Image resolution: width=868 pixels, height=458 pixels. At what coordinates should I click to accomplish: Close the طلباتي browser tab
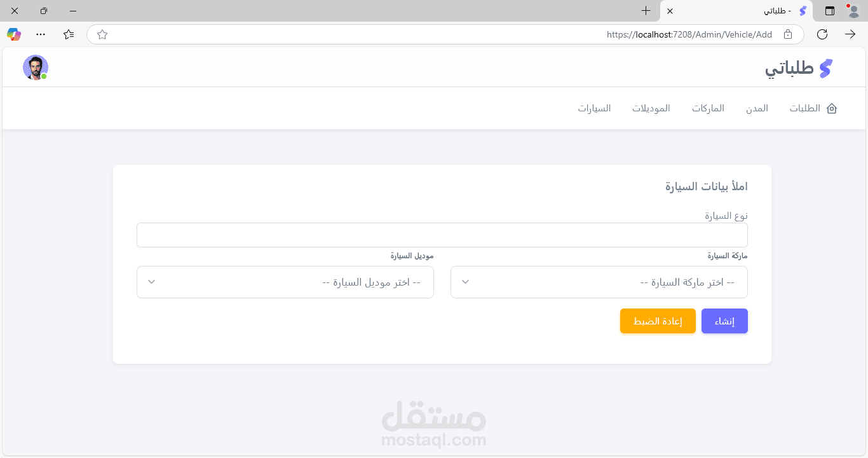coord(670,11)
